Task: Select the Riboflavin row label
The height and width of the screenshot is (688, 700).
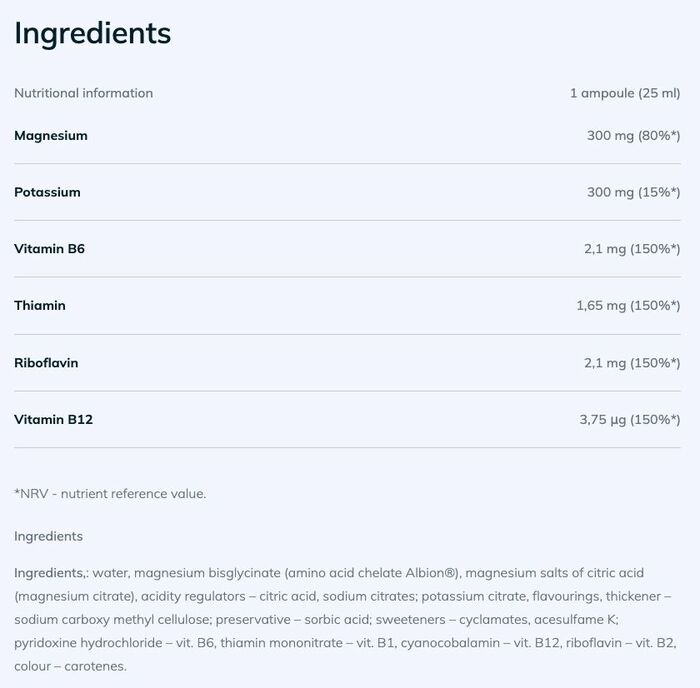Action: click(46, 363)
